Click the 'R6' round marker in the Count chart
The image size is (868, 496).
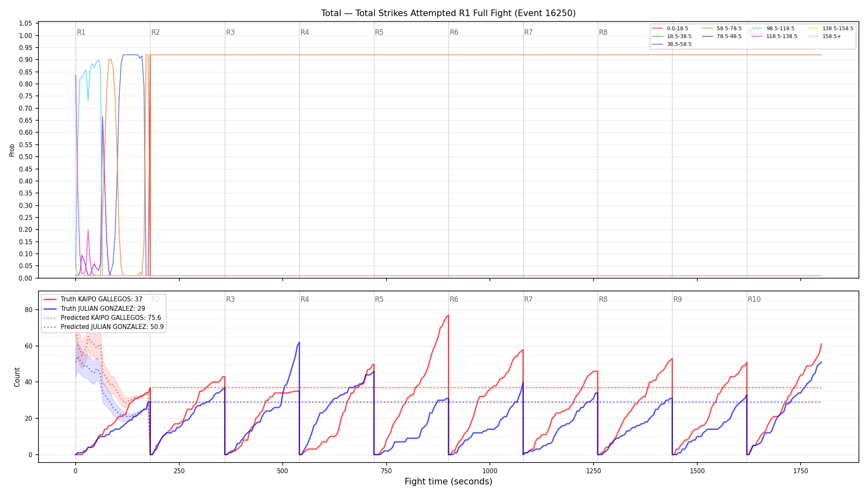[x=454, y=299]
